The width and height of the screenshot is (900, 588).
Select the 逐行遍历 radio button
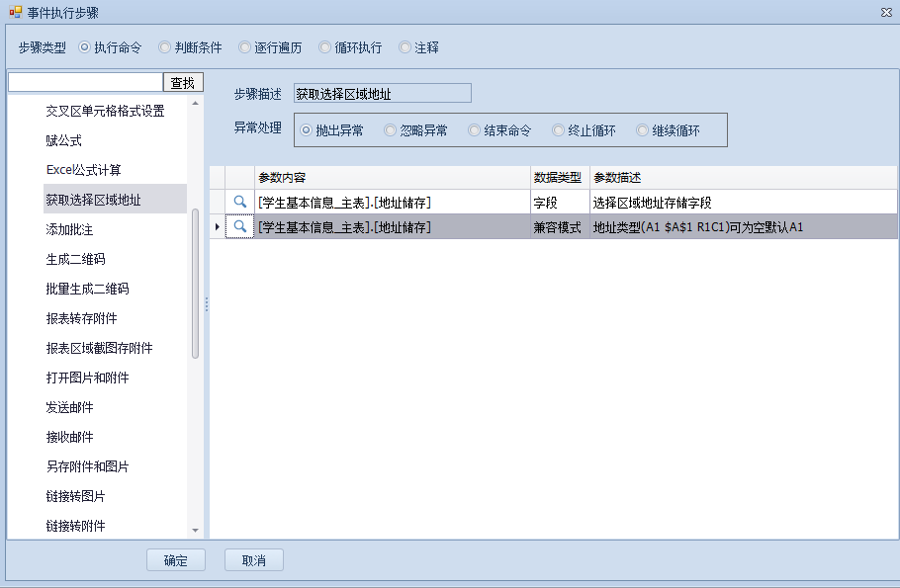pyautogui.click(x=246, y=47)
